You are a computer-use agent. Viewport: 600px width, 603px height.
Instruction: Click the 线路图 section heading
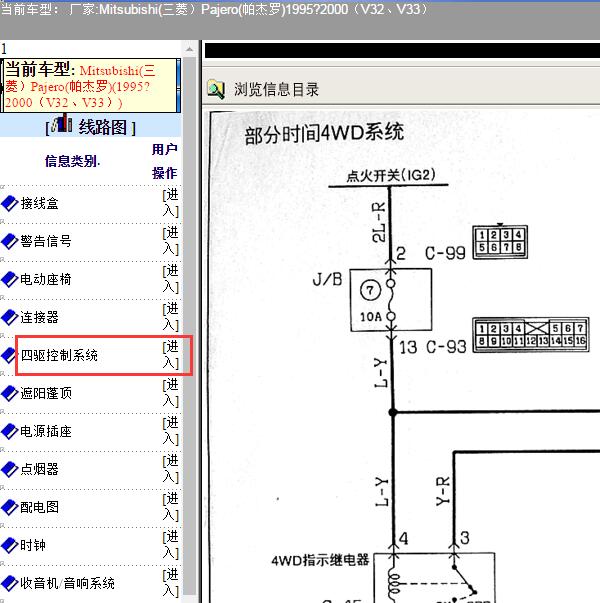(102, 127)
